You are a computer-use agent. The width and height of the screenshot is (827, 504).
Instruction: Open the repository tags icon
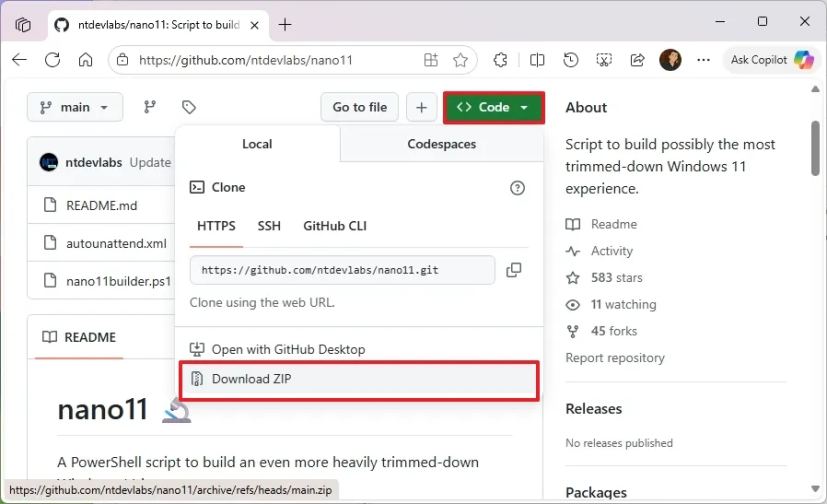click(188, 107)
